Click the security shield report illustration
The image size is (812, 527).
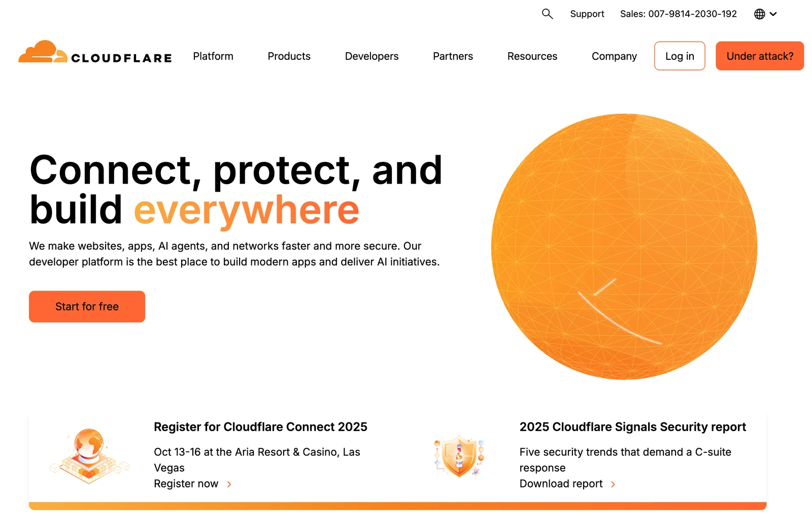459,455
